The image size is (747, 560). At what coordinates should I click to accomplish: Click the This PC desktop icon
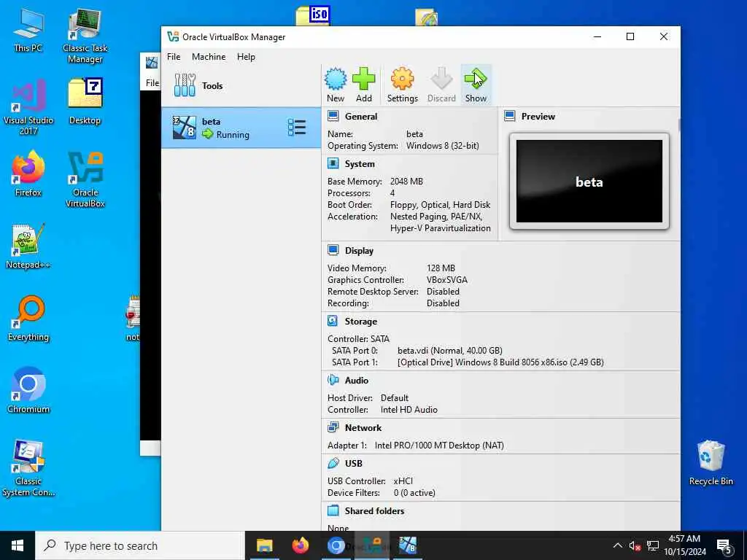[x=28, y=29]
